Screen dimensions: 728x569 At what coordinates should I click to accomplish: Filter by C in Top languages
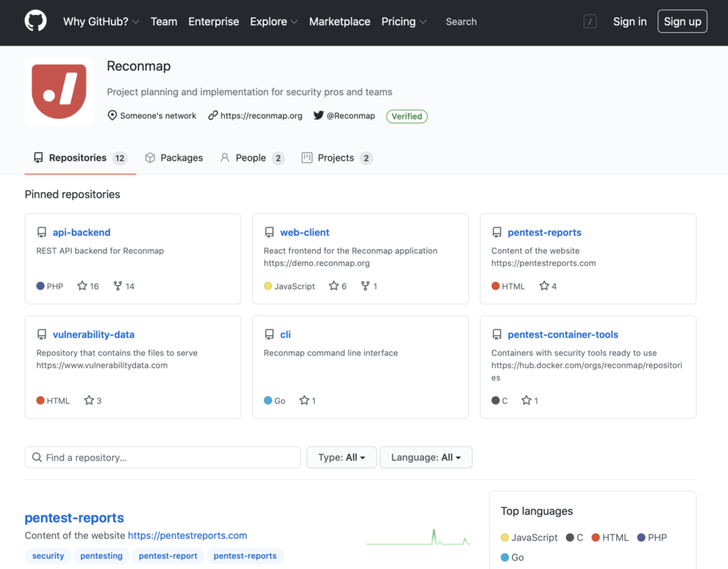click(x=574, y=538)
